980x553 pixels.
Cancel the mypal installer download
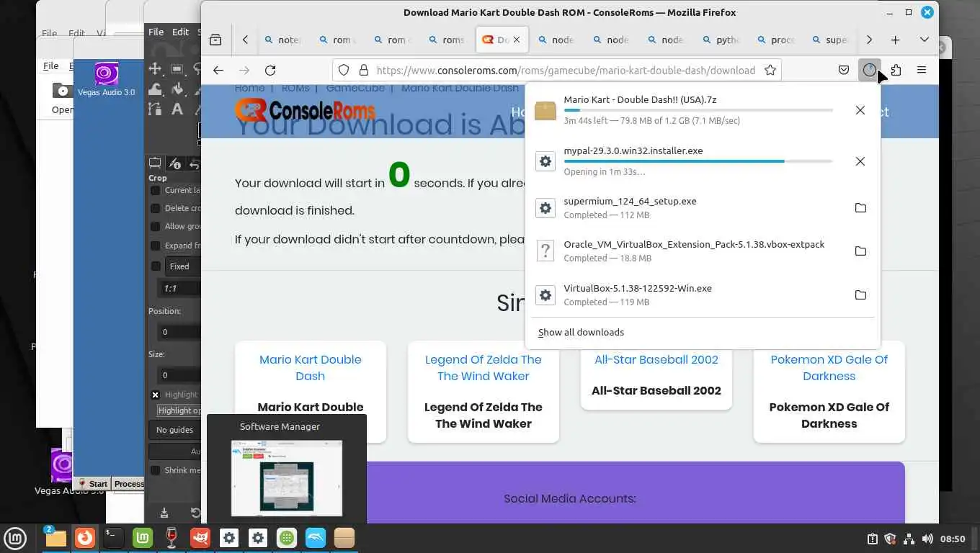click(860, 161)
